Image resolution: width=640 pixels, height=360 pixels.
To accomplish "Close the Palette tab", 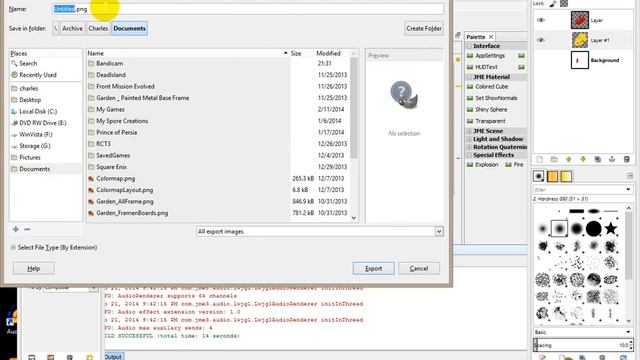I will click(491, 37).
